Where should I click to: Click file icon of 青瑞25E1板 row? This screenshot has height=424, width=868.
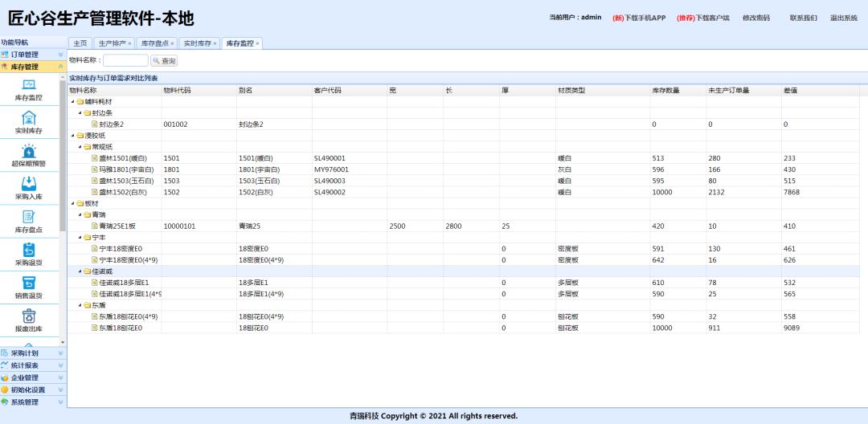[x=95, y=226]
